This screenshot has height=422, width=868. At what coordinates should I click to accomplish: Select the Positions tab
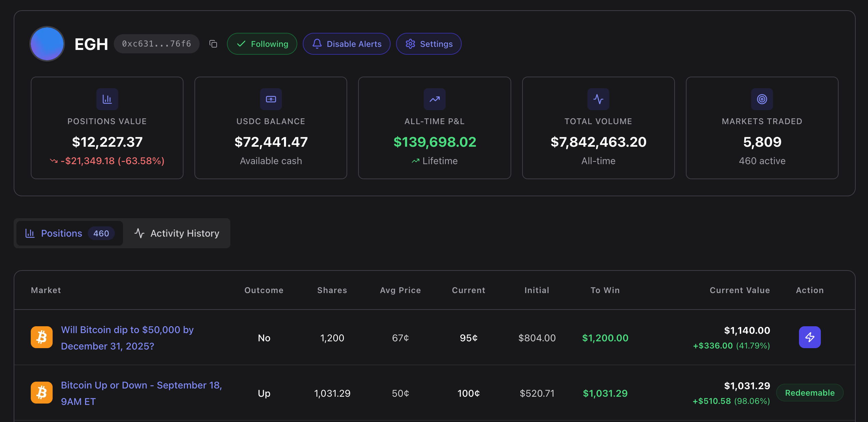(70, 233)
